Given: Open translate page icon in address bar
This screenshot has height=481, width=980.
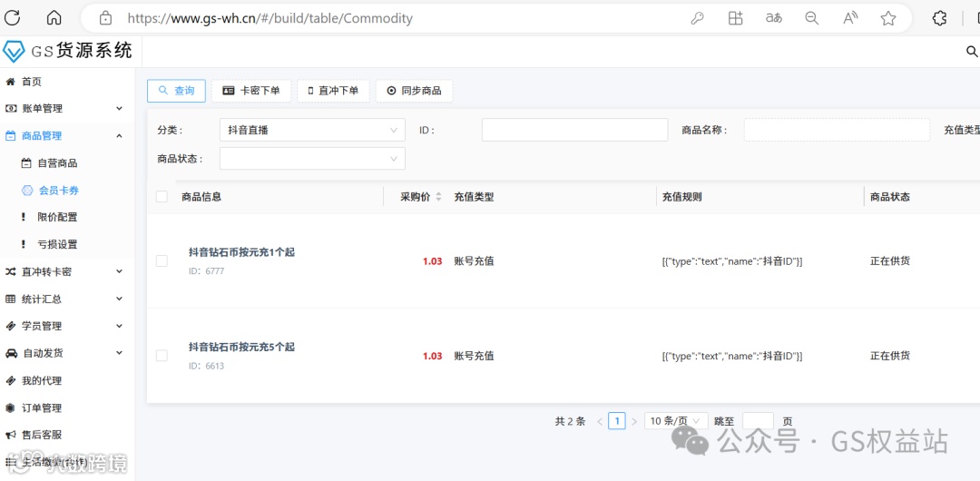Looking at the screenshot, I should 774,18.
